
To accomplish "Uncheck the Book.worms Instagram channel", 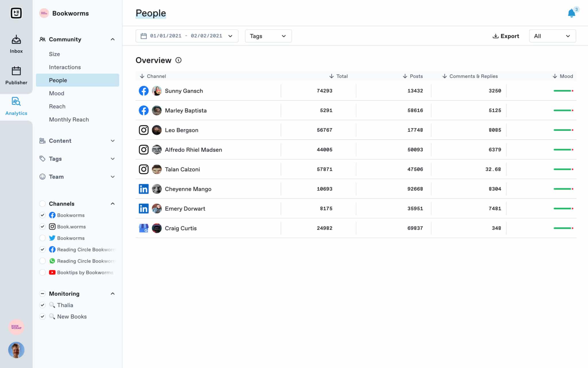I will 42,227.
